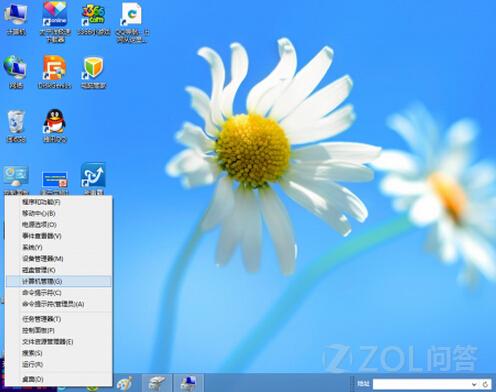Open the green-orange shield shortcut

93,72
